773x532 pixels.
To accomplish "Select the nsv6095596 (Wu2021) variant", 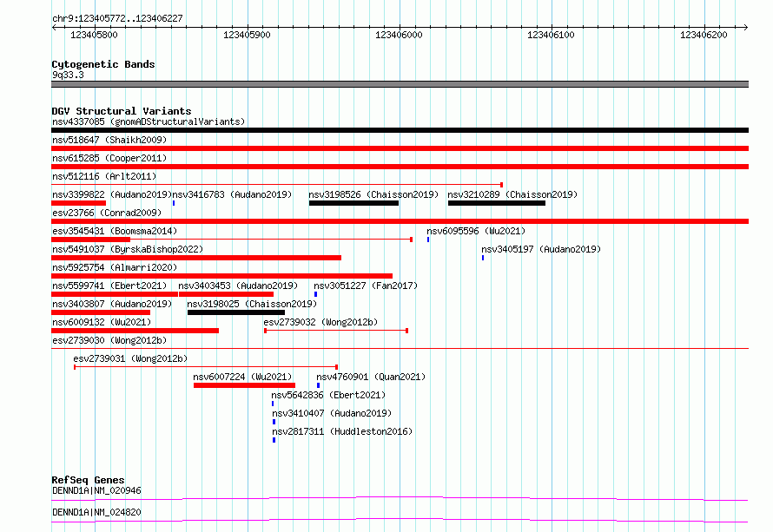I will coord(476,231).
